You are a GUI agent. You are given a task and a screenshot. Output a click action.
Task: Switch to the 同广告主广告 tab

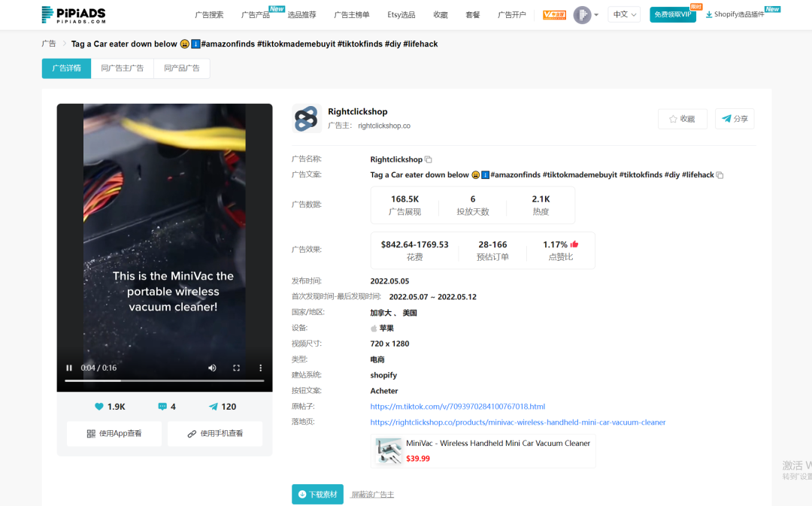tap(123, 68)
